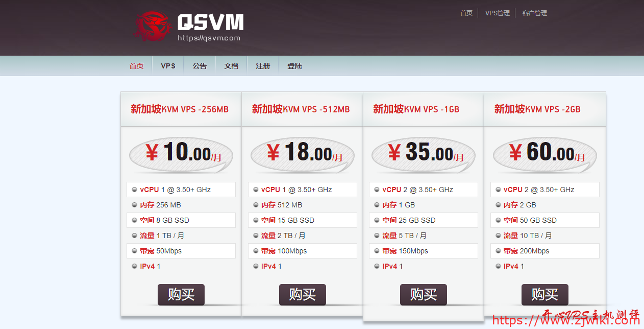The image size is (644, 329).
Task: Open VPS管理 in the top menu
Action: (x=497, y=13)
